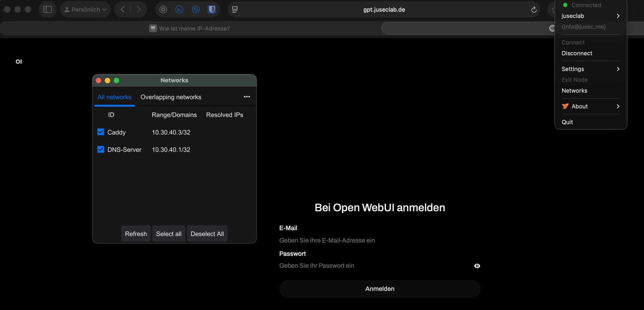Open the three-dot menu in Networks window
The width and height of the screenshot is (644, 310).
tap(247, 97)
